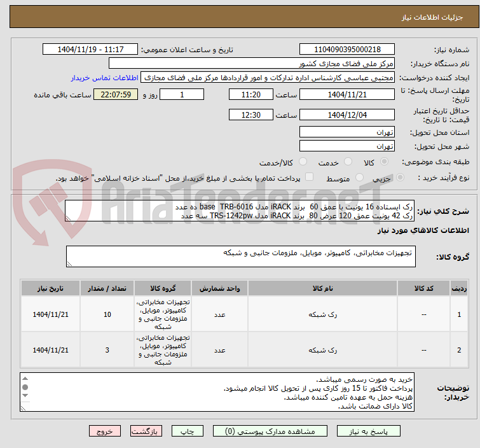Select the کالا radio button
Viewport: 480px width, 448px height.
tap(384, 162)
